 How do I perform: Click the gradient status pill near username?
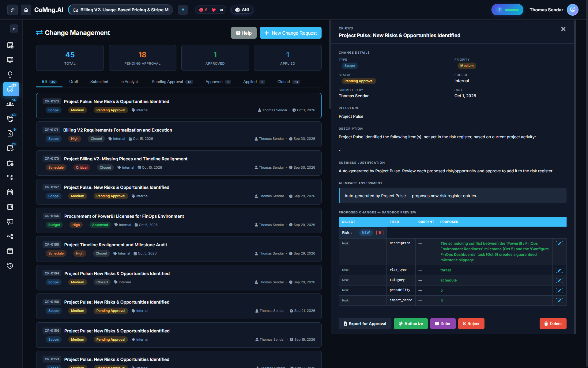click(x=507, y=10)
